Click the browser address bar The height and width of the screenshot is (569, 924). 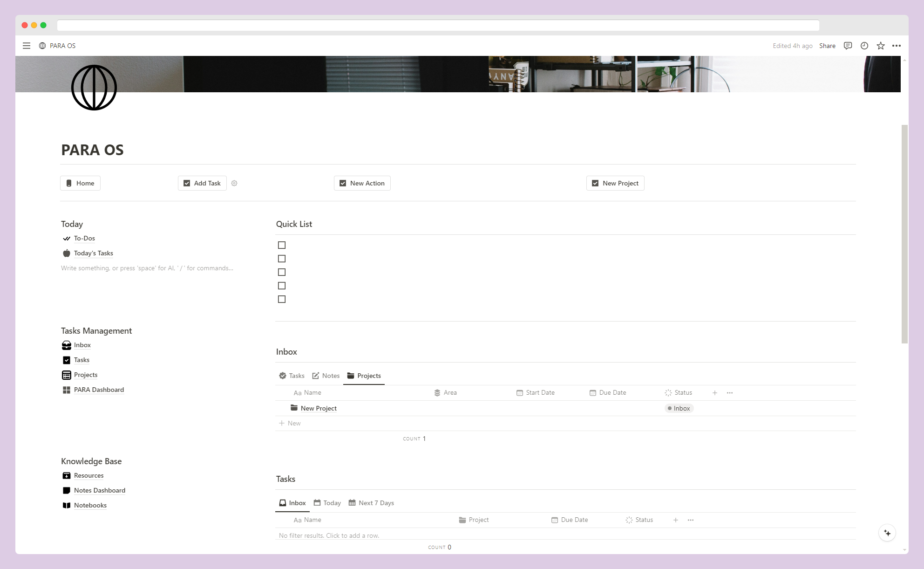[x=438, y=25]
